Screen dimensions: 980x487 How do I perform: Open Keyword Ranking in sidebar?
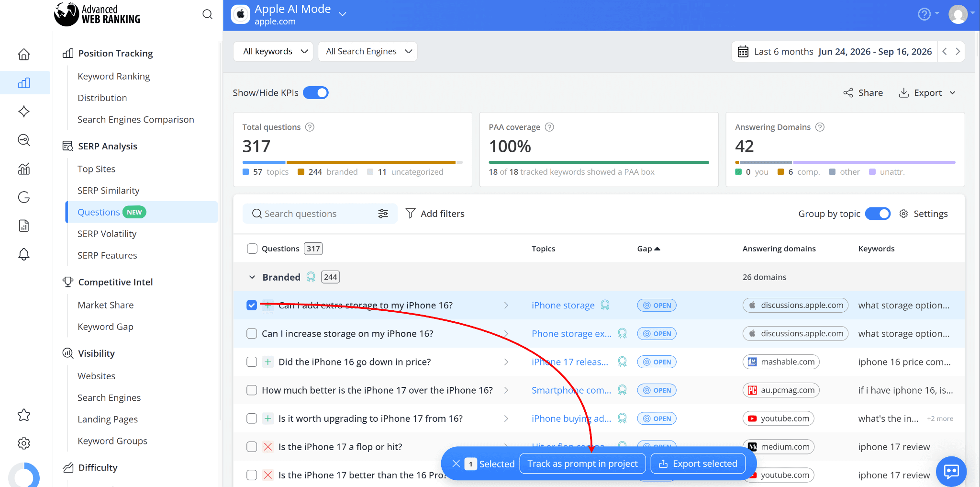pyautogui.click(x=114, y=76)
